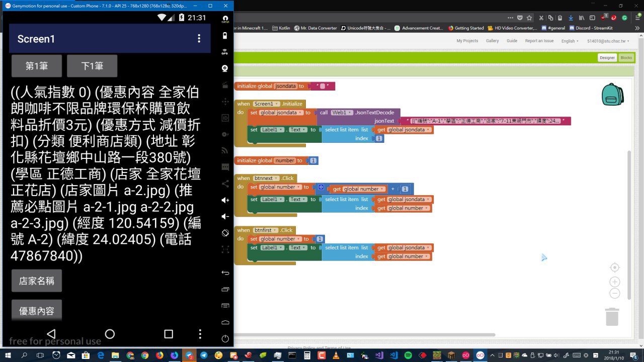The image size is (644, 362).
Task: Expand the btnnext component dropdown
Action: point(277,178)
